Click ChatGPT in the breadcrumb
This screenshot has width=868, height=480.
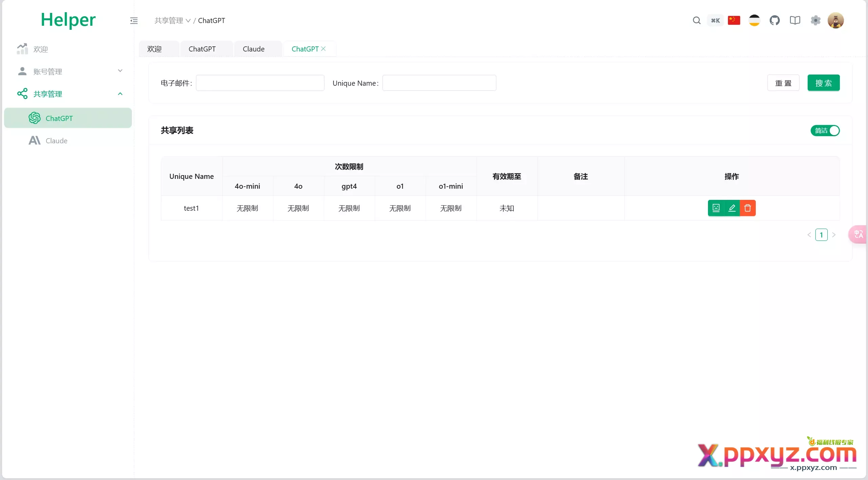(x=211, y=21)
